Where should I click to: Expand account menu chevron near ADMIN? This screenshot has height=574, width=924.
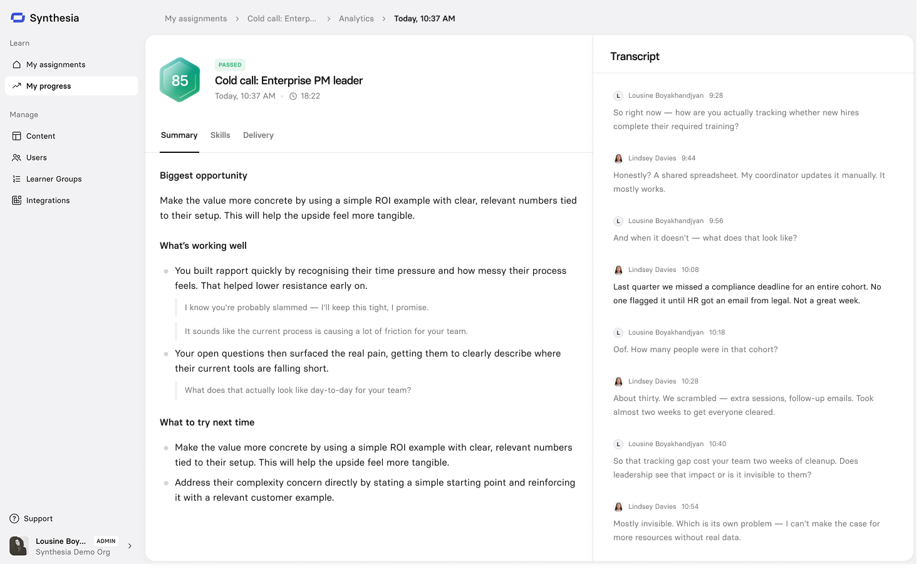[x=130, y=546]
